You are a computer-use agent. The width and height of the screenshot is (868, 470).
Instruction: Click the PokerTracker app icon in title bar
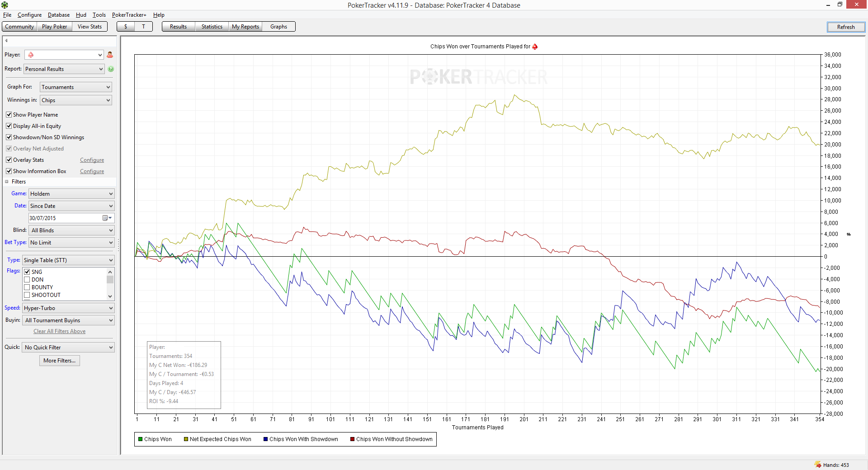click(5, 5)
